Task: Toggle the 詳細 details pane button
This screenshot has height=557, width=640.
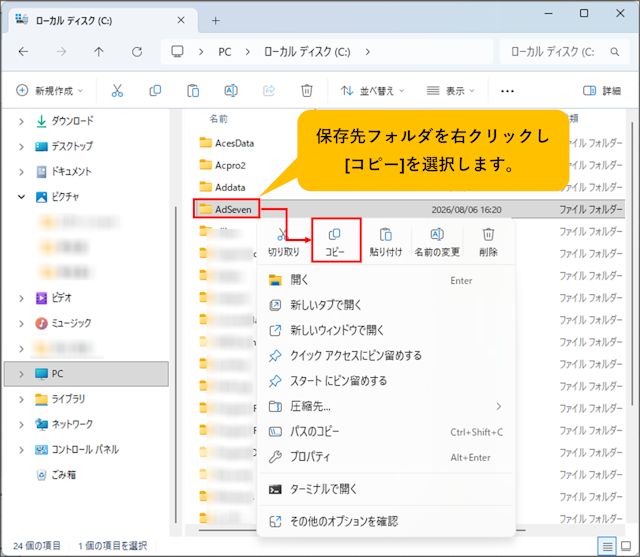Action: 602,91
